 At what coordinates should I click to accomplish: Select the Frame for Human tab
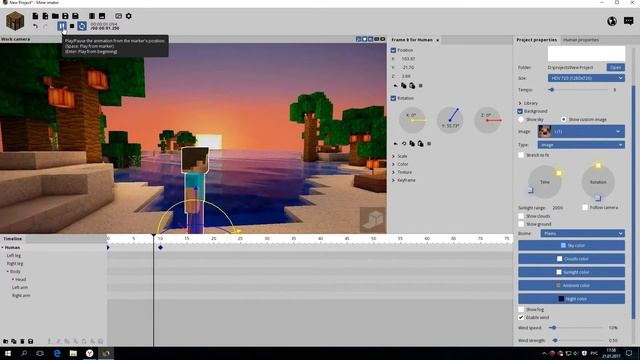[412, 40]
